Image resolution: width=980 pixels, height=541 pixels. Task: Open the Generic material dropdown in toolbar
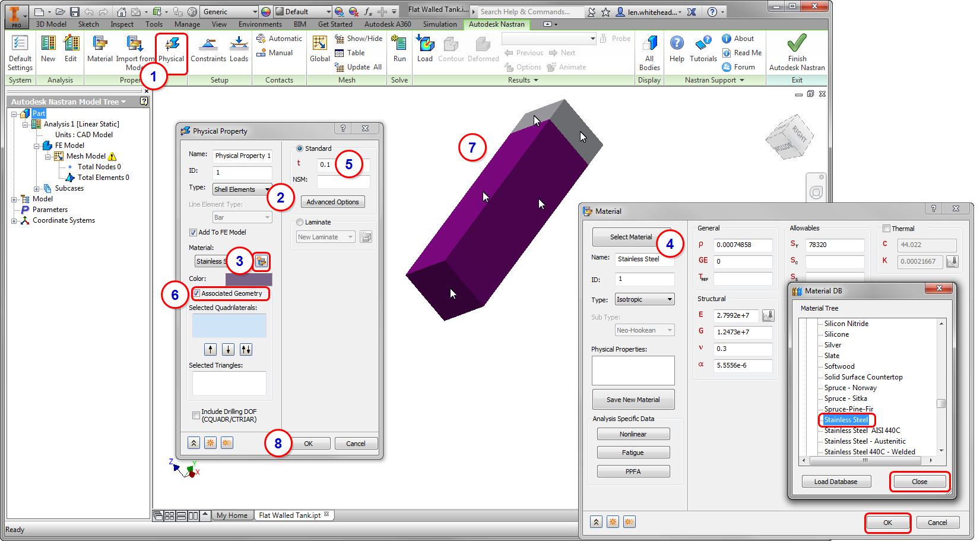[230, 12]
